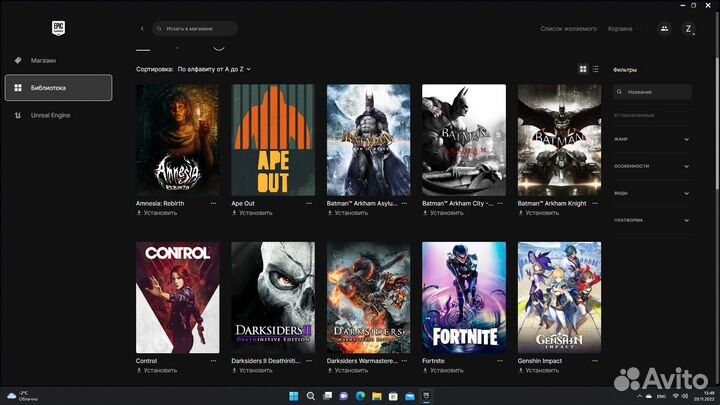The image size is (720, 405).
Task: Open options menu for Control
Action: coord(214,361)
